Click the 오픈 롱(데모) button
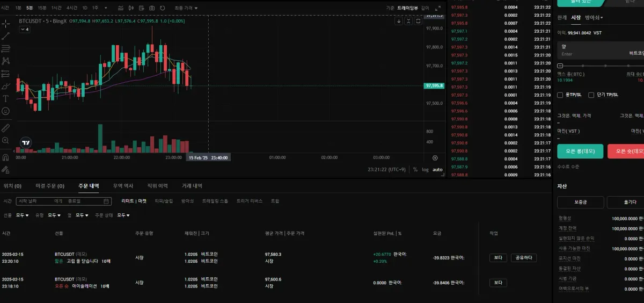The height and width of the screenshot is (303, 644). click(580, 151)
